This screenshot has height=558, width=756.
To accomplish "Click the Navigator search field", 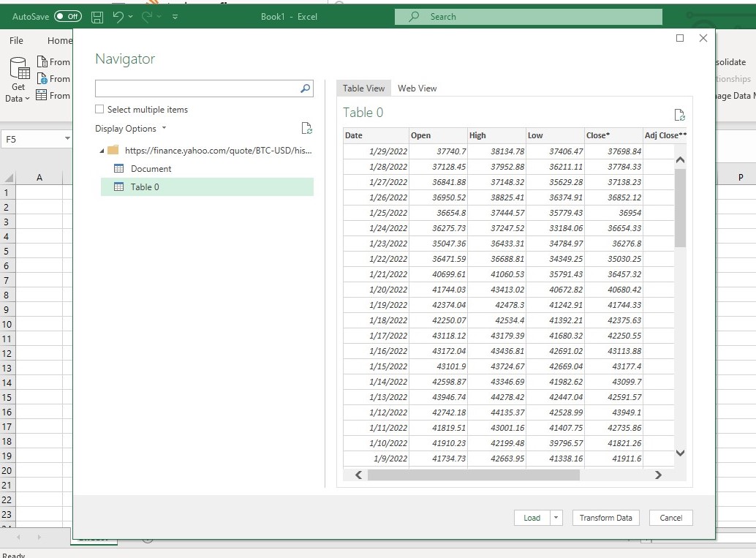I will pos(204,88).
